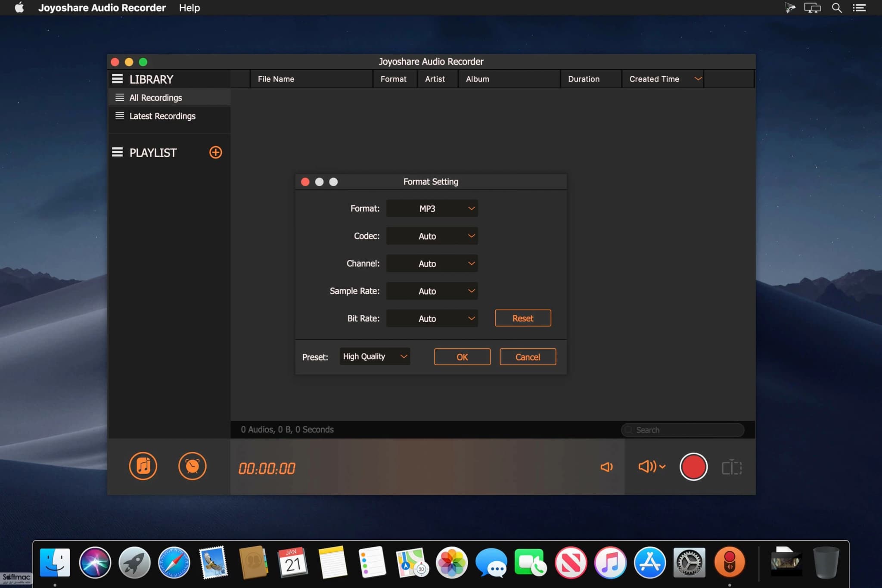Click the LIBRARY hamburger icon
Image resolution: width=882 pixels, height=588 pixels.
(117, 79)
